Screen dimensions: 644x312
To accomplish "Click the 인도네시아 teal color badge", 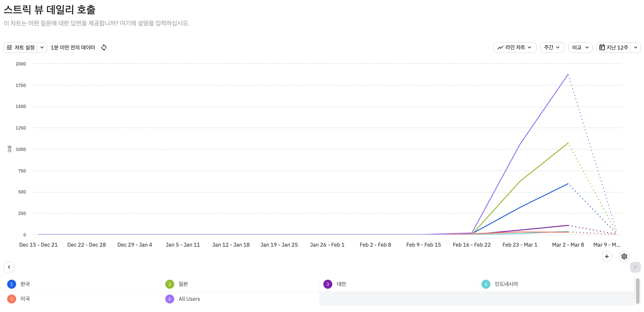I will tap(486, 284).
